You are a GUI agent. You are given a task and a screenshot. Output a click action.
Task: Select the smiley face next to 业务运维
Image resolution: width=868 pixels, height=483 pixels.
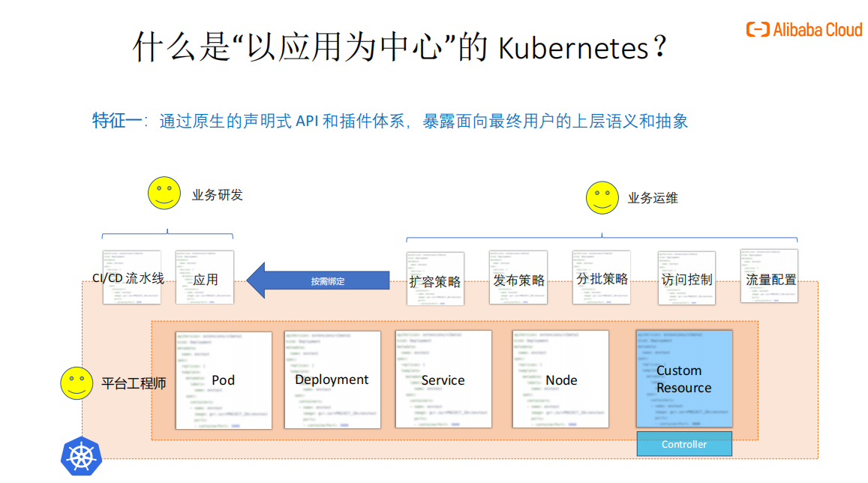[x=602, y=197]
